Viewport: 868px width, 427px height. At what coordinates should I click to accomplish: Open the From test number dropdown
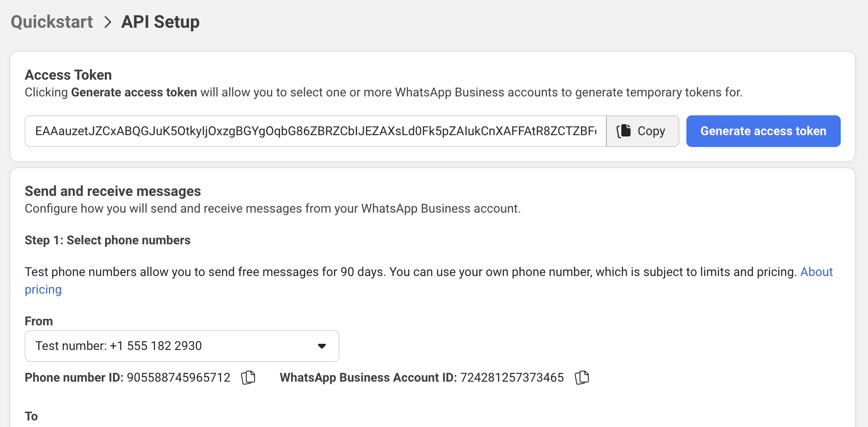(x=182, y=346)
